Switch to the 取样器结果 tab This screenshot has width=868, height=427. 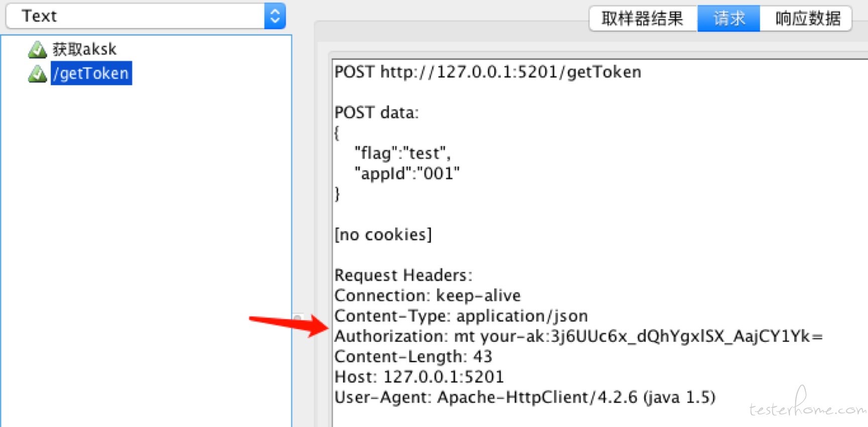(643, 19)
